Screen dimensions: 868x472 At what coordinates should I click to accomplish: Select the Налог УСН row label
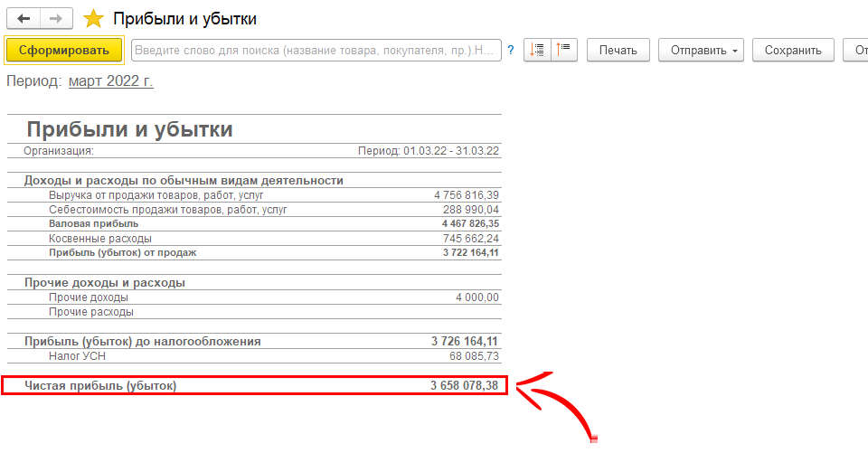coord(78,356)
